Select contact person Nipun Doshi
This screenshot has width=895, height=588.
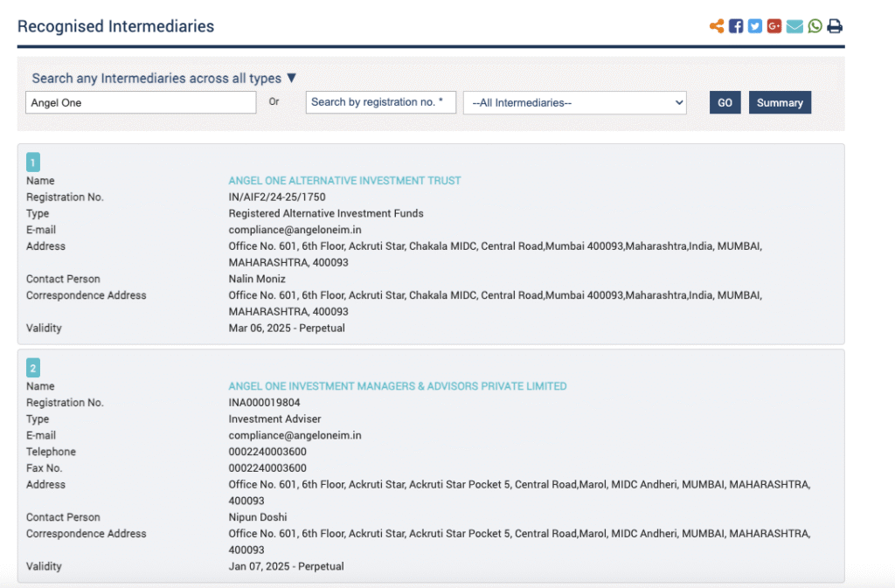[258, 517]
